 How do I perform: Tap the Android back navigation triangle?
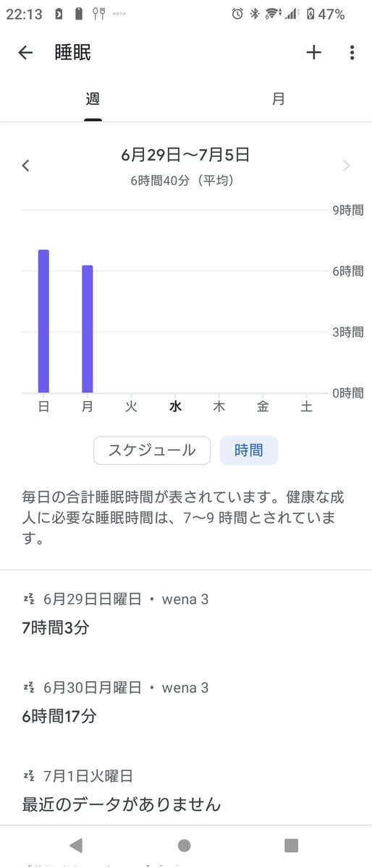pyautogui.click(x=76, y=846)
